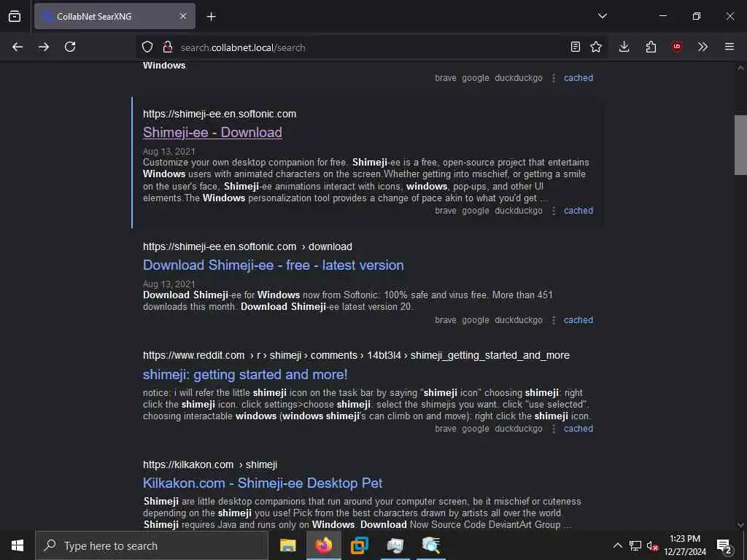Viewport: 747px width, 560px height.
Task: Toggle reader view icon
Action: [x=576, y=47]
